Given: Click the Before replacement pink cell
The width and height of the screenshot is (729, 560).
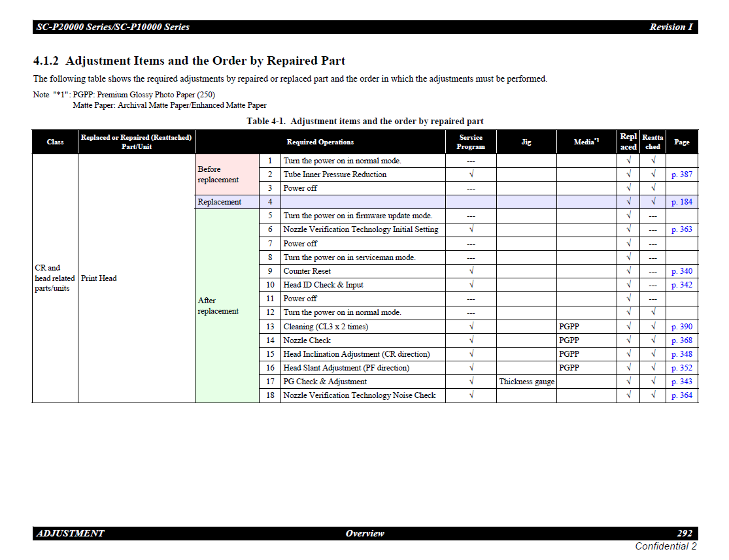Looking at the screenshot, I should pyautogui.click(x=218, y=174).
